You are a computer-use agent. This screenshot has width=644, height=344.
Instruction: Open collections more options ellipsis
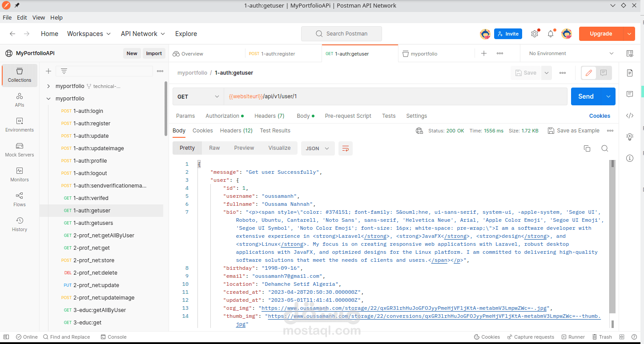[x=160, y=71]
